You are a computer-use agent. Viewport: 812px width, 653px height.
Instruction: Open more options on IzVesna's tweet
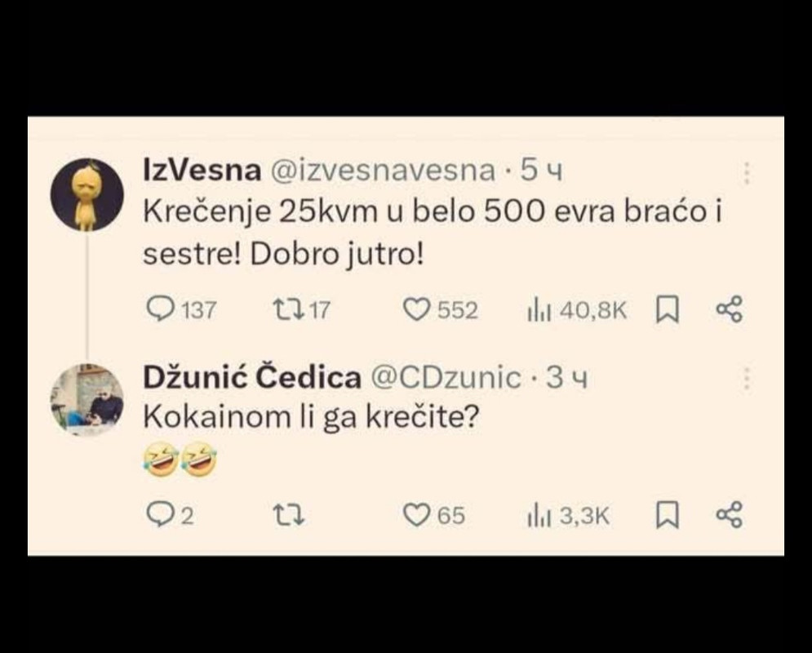click(x=746, y=173)
